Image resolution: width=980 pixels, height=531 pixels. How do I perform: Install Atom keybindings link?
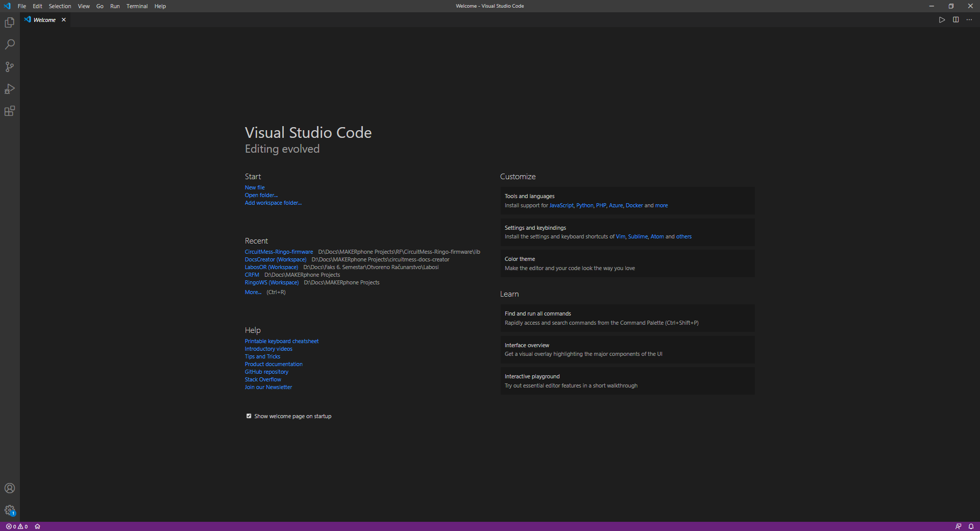[x=657, y=236]
